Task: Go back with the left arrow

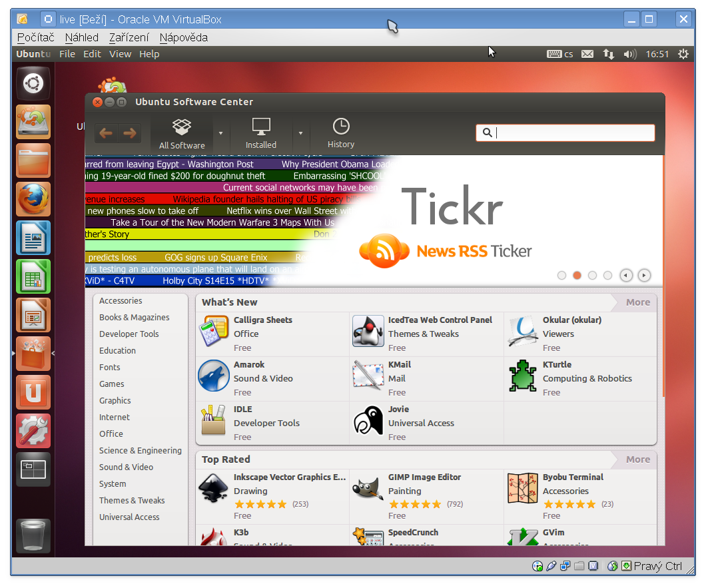Action: 107,133
